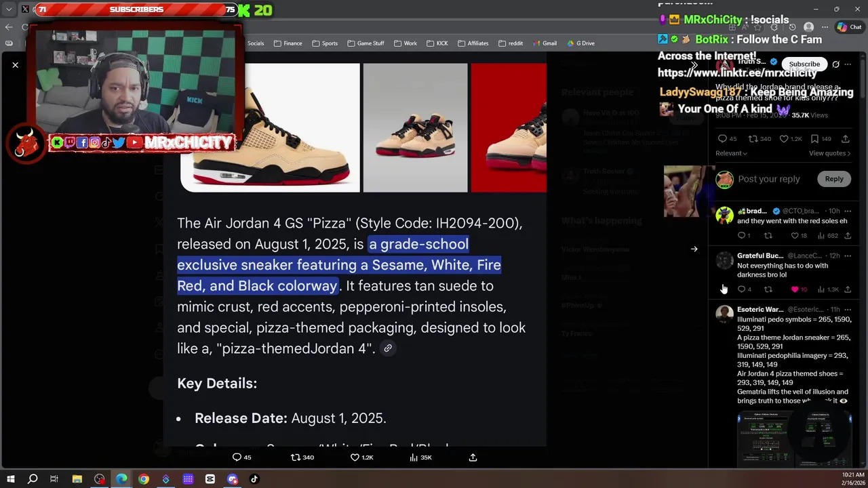
Task: Repost 340 icon in side panel
Action: pyautogui.click(x=753, y=139)
